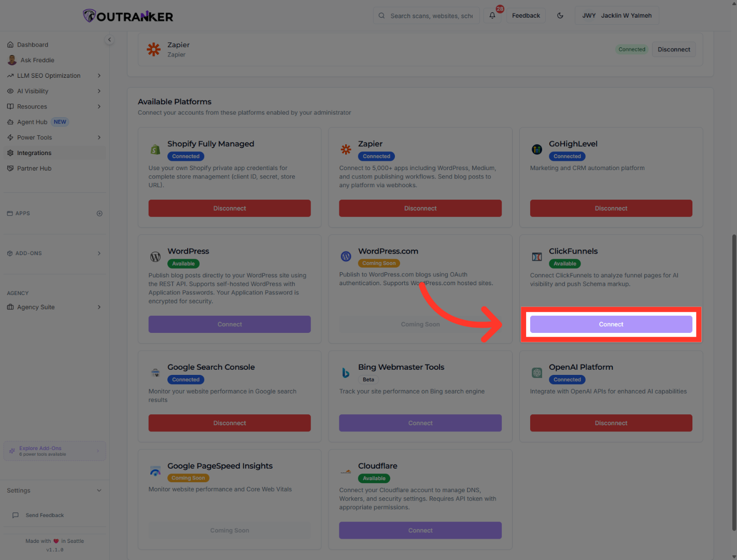The image size is (737, 560).
Task: Click the Outranker logo
Action: pos(128,16)
